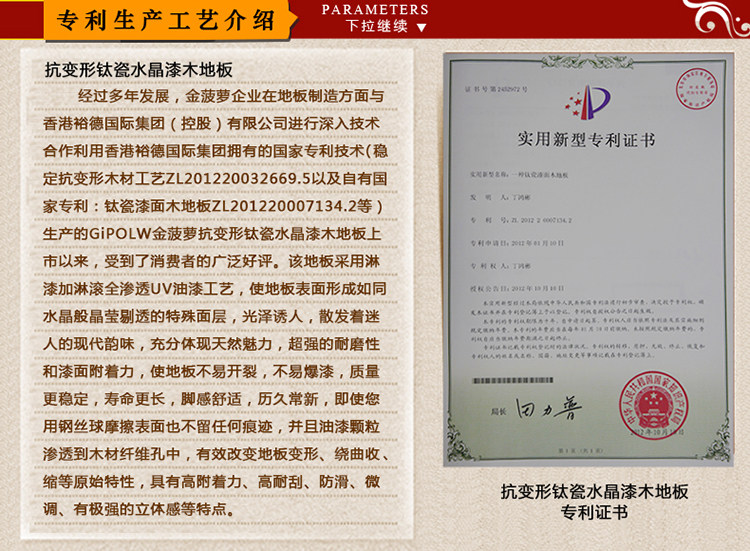Viewport: 750px width, 551px height.
Task: Click the signature next to 局长 on certificate
Action: 549,408
